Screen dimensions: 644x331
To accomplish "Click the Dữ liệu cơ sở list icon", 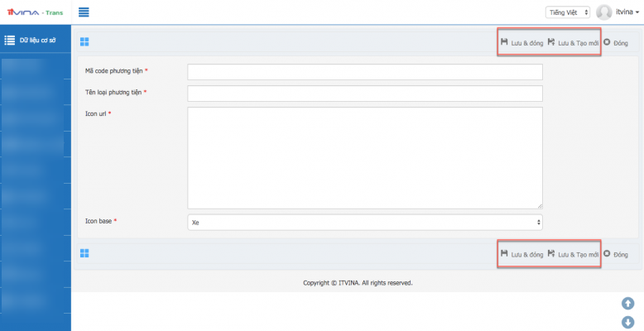I will click(10, 40).
